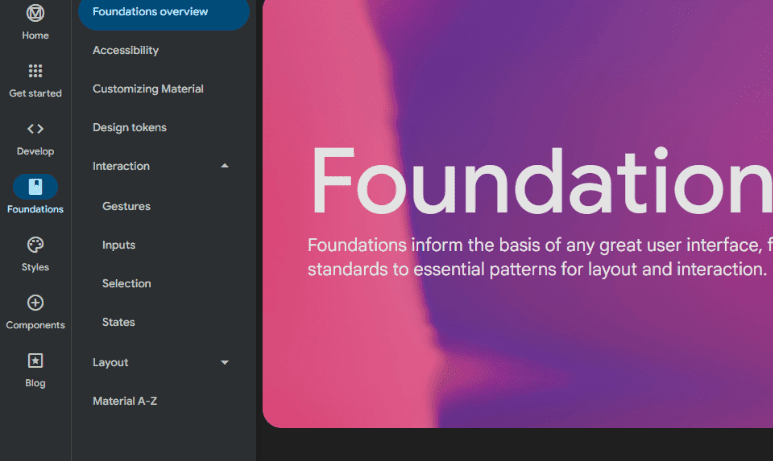Open the Styles palette icon
This screenshot has width=773, height=461.
[x=35, y=245]
